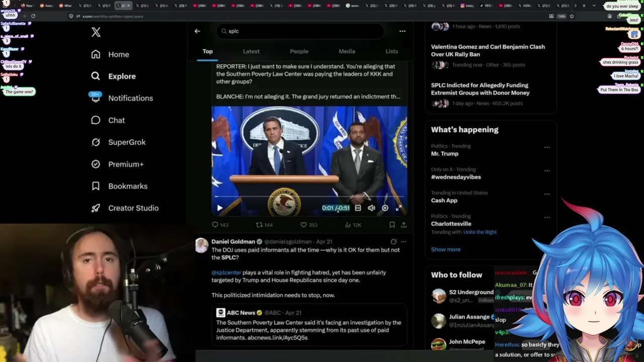Open the Charlottesville trending topic
The image size is (644, 362).
451,224
